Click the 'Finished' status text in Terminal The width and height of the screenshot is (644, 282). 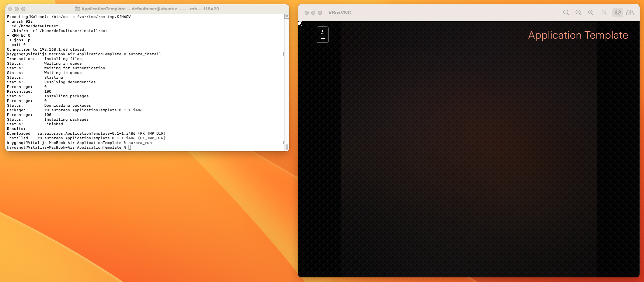[54, 124]
